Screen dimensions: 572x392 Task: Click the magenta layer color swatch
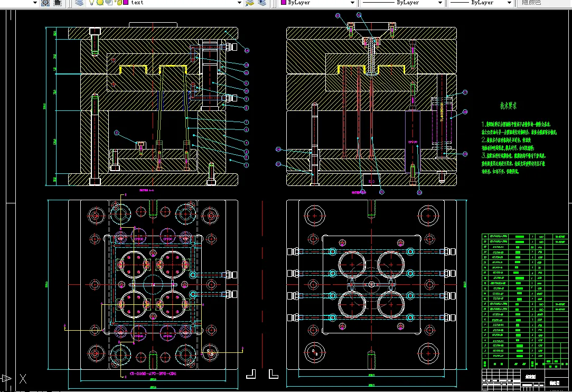125,3
